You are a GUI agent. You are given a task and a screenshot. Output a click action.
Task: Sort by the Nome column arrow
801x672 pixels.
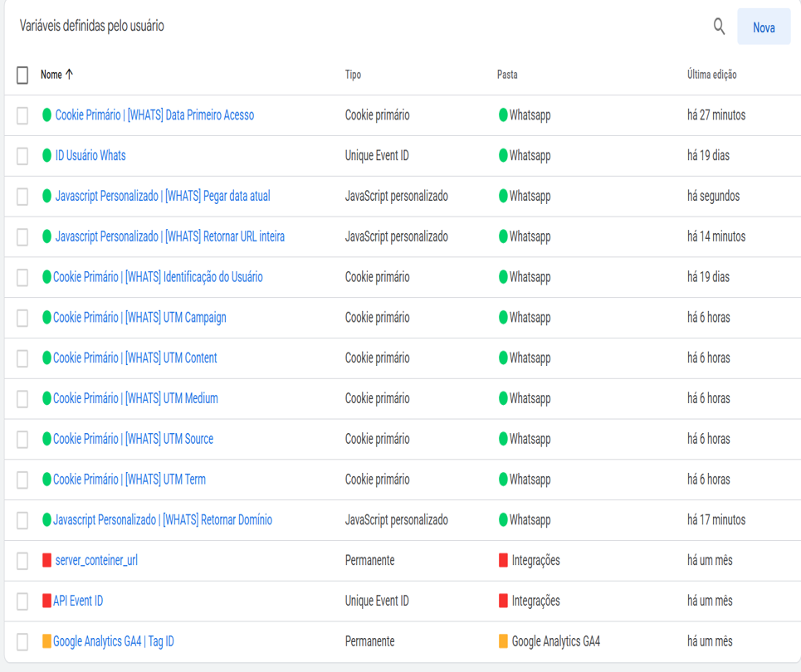[x=69, y=75]
